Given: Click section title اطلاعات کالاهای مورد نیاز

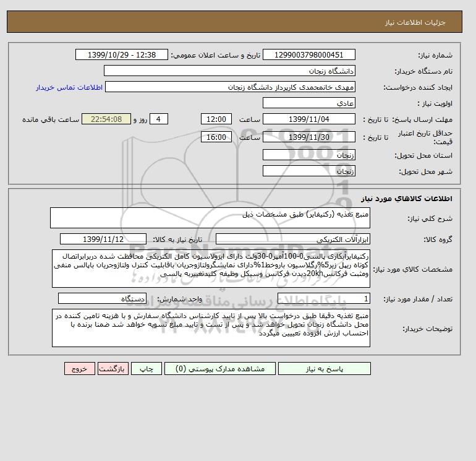Looking at the screenshot, I should (x=407, y=199).
